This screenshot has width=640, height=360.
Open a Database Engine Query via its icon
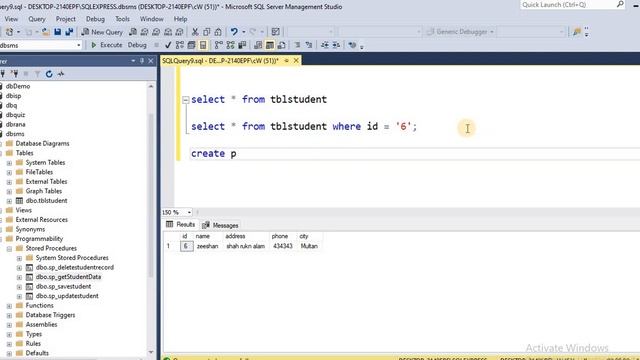pyautogui.click(x=133, y=32)
